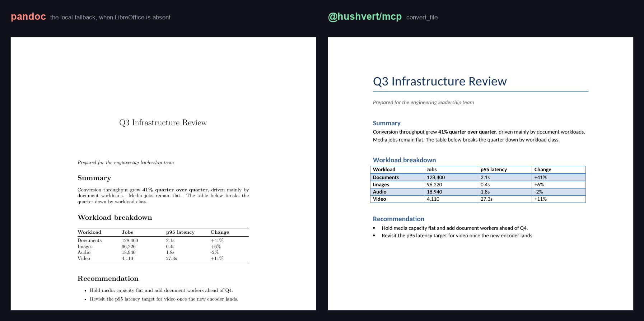Screen dimensions: 644x321
Task: Click bold 'Images' cell in hushvert table
Action: (x=397, y=185)
